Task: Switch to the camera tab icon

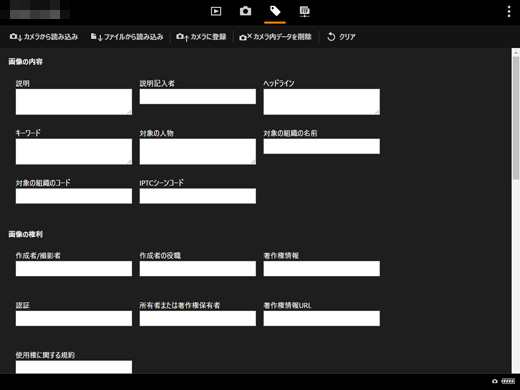Action: [245, 11]
